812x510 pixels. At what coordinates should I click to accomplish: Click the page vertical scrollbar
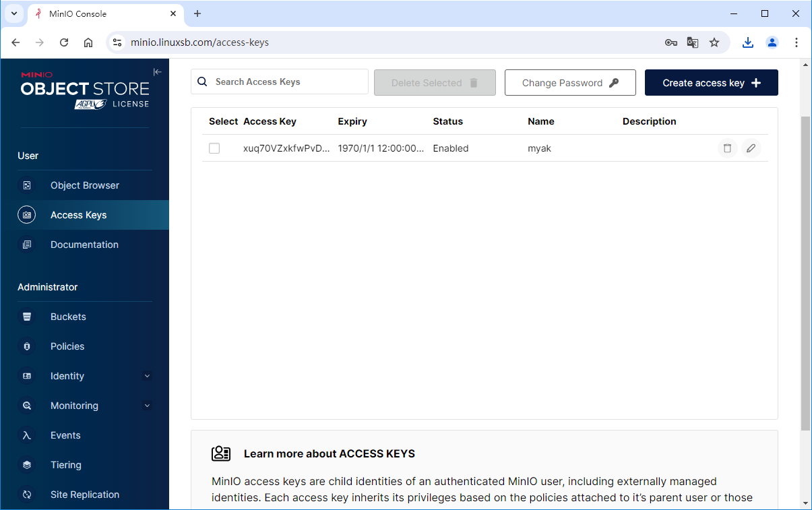(x=805, y=269)
